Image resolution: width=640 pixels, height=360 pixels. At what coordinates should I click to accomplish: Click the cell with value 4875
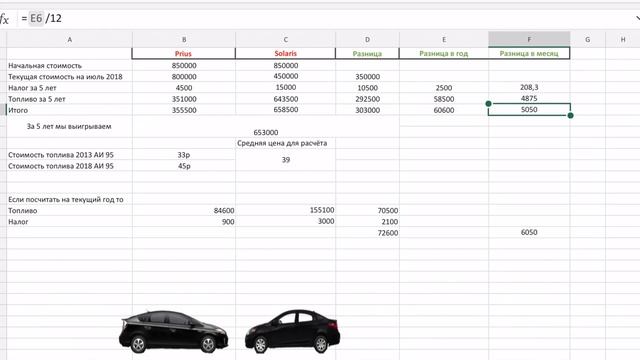[529, 98]
